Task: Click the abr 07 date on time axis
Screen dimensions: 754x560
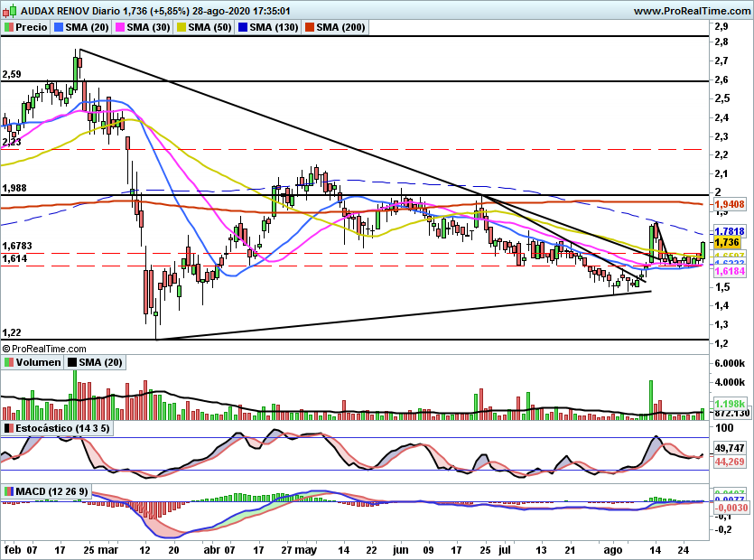Action: [219, 550]
